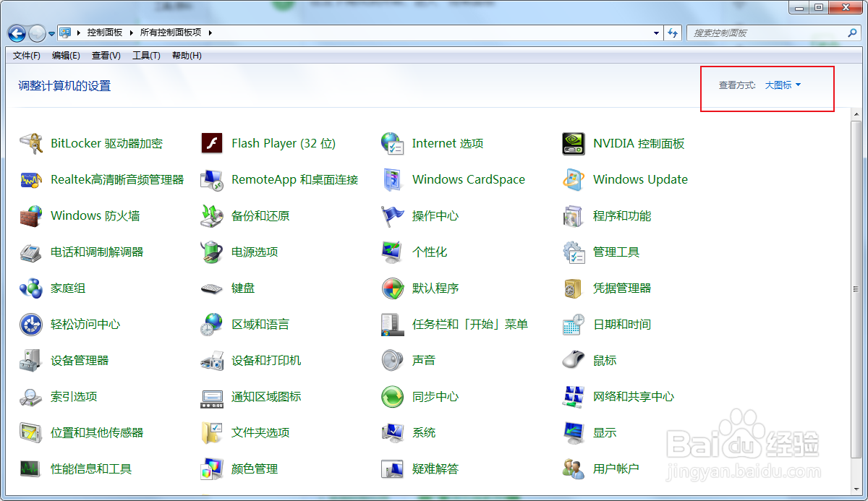
Task: Open the 工具(T) menu
Action: [x=145, y=55]
